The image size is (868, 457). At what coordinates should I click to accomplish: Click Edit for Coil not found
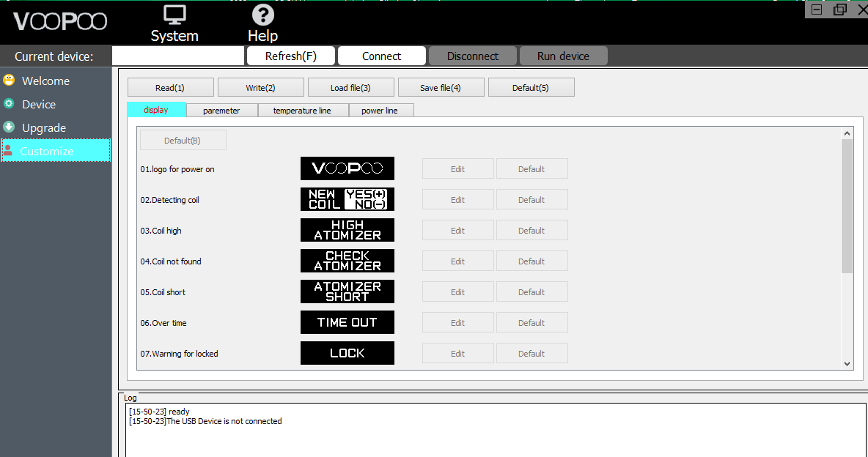(457, 261)
